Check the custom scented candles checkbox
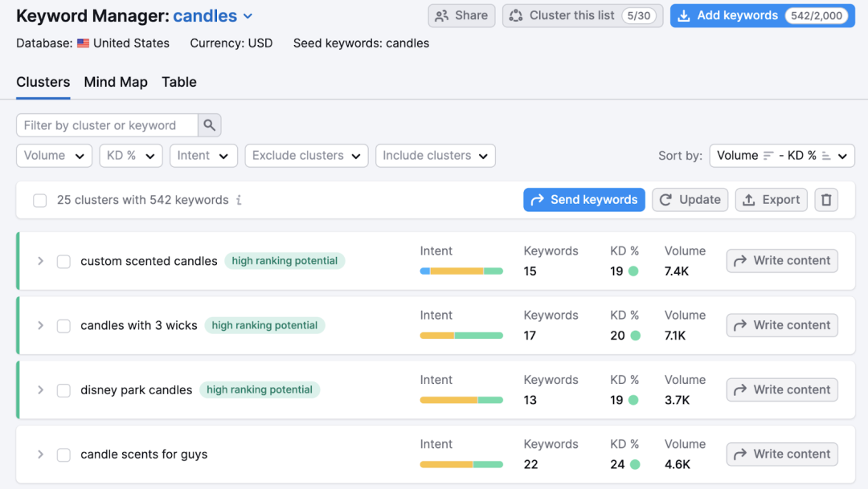Image resolution: width=868 pixels, height=489 pixels. point(63,261)
